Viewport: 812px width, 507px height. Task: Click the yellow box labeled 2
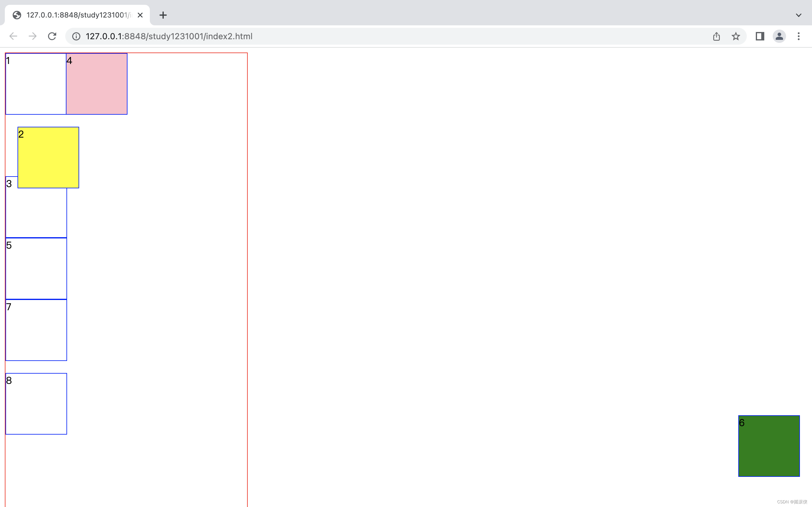coord(48,158)
